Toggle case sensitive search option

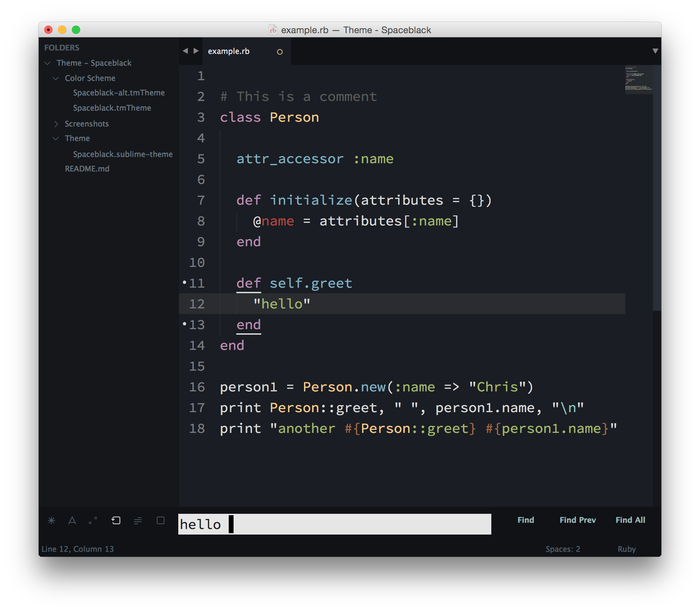[72, 520]
